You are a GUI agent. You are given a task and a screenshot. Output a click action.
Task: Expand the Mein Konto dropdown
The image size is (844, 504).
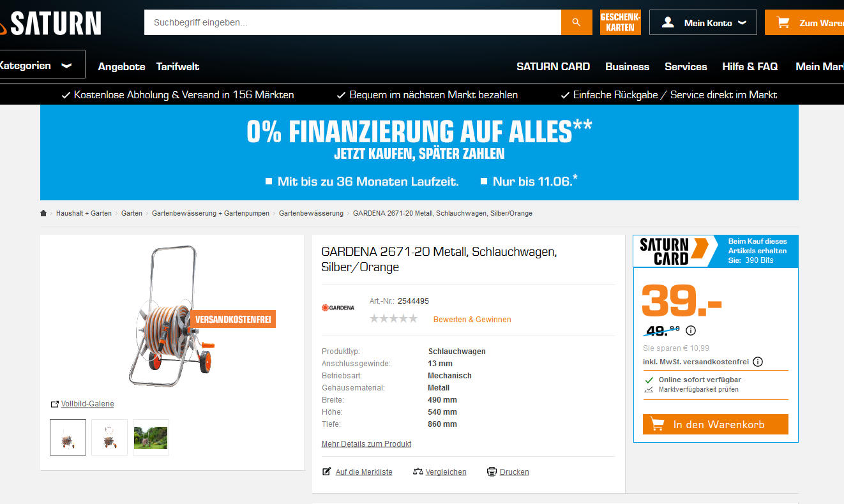[x=703, y=22]
